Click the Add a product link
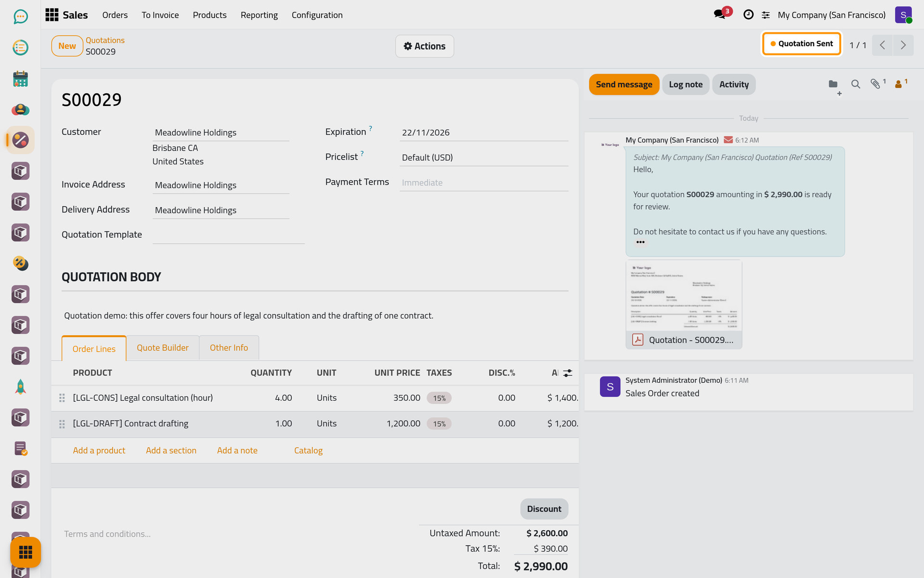924x578 pixels. (x=99, y=450)
